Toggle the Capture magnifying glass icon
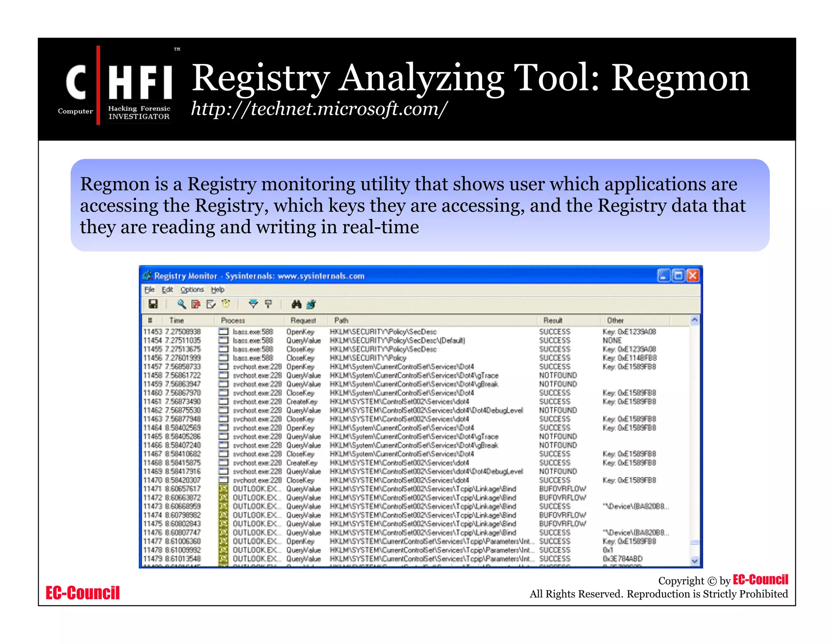The height and width of the screenshot is (644, 834). [x=182, y=304]
